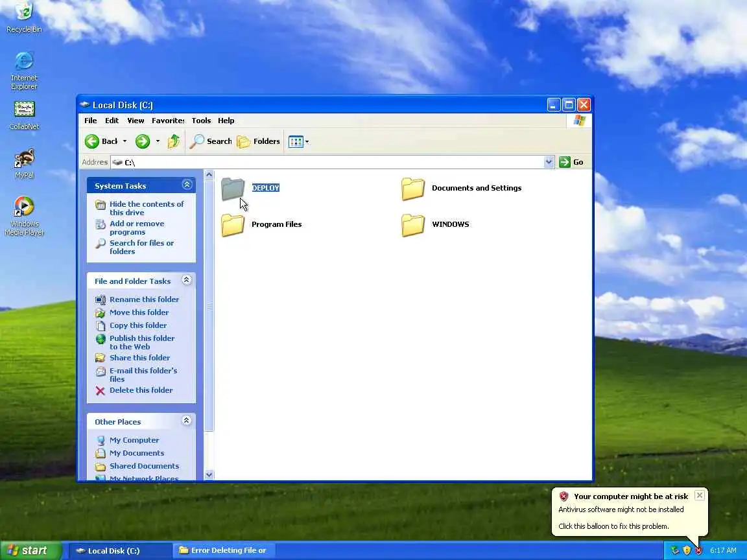
Task: Click the red security shield tray icon
Action: coord(698,550)
